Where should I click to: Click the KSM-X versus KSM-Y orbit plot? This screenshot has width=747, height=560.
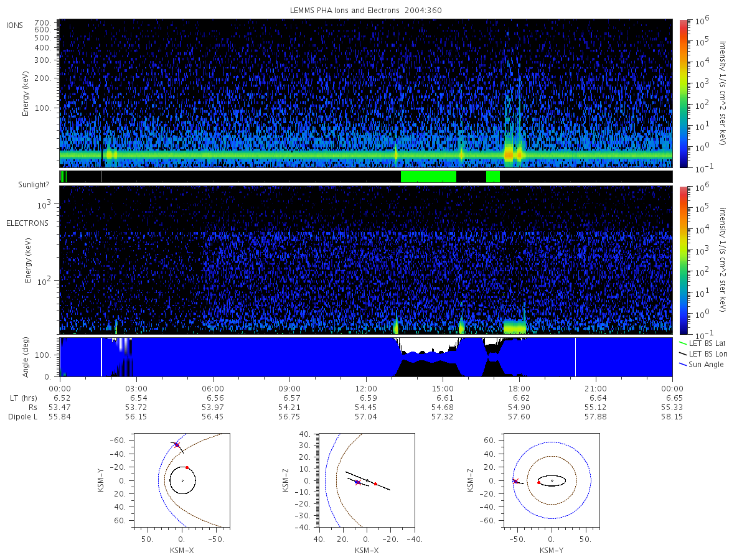coord(182,480)
